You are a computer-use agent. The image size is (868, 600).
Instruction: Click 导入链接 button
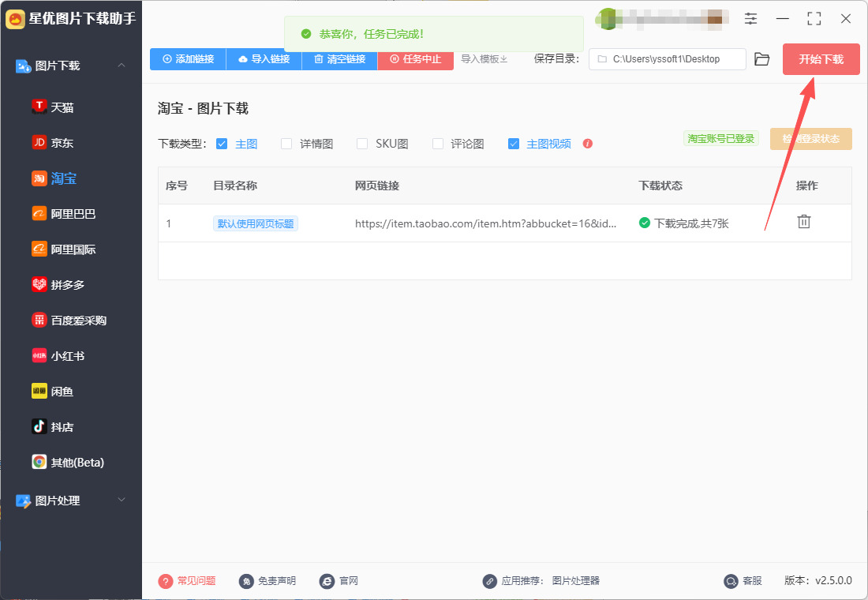(264, 58)
